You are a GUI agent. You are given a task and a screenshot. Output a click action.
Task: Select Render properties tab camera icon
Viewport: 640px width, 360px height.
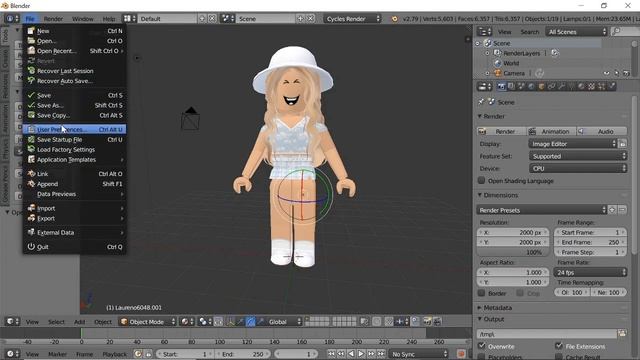501,86
